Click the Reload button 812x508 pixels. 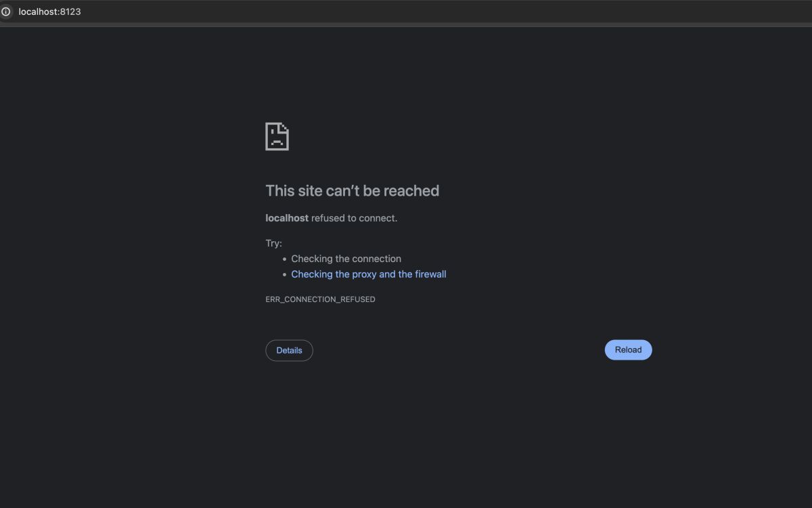pyautogui.click(x=628, y=350)
